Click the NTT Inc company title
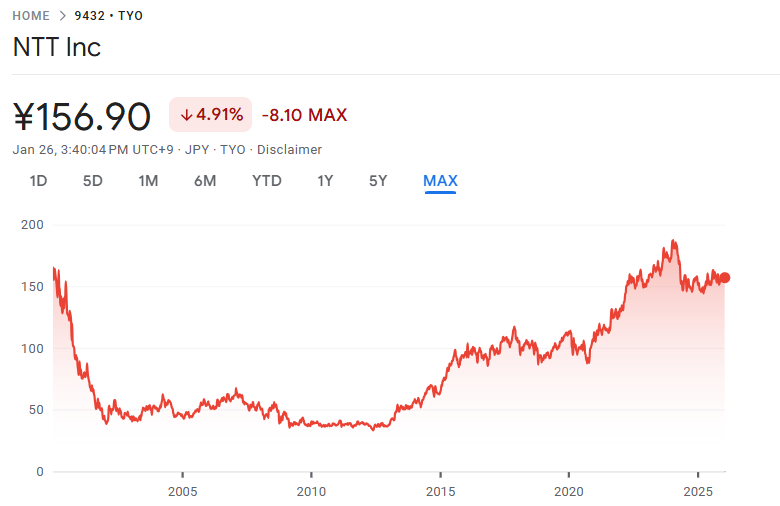The height and width of the screenshot is (506, 780). coord(57,47)
